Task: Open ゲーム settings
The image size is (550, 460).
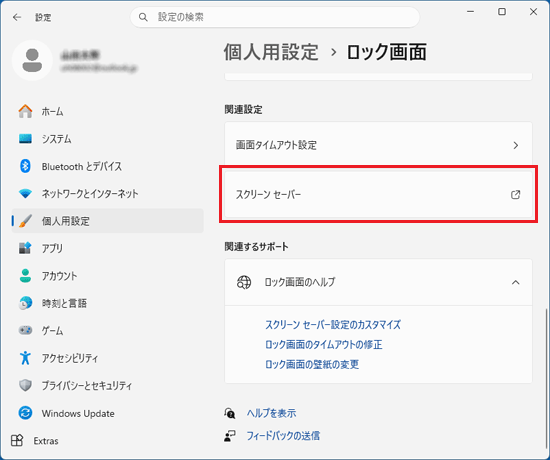Action: pyautogui.click(x=108, y=330)
